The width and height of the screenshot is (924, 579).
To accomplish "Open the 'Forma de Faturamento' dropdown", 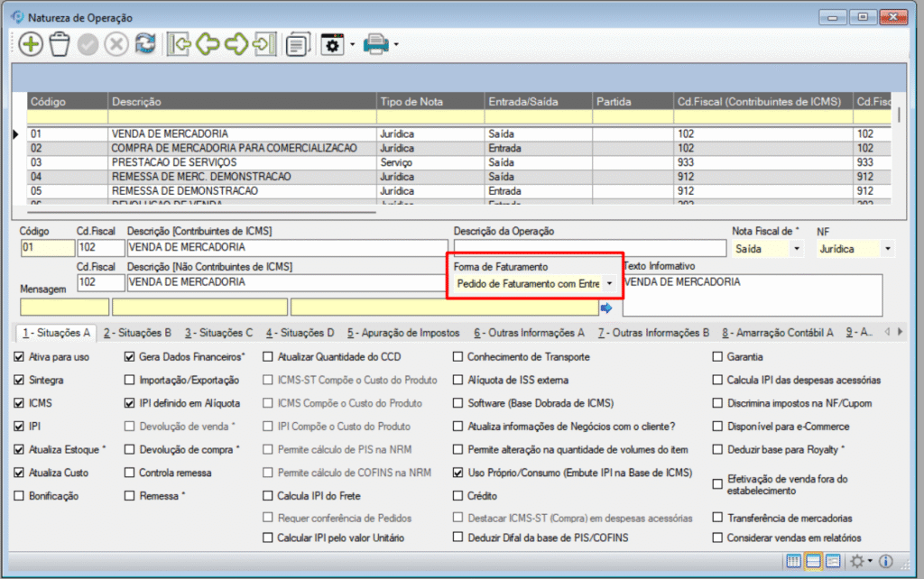I will point(611,284).
